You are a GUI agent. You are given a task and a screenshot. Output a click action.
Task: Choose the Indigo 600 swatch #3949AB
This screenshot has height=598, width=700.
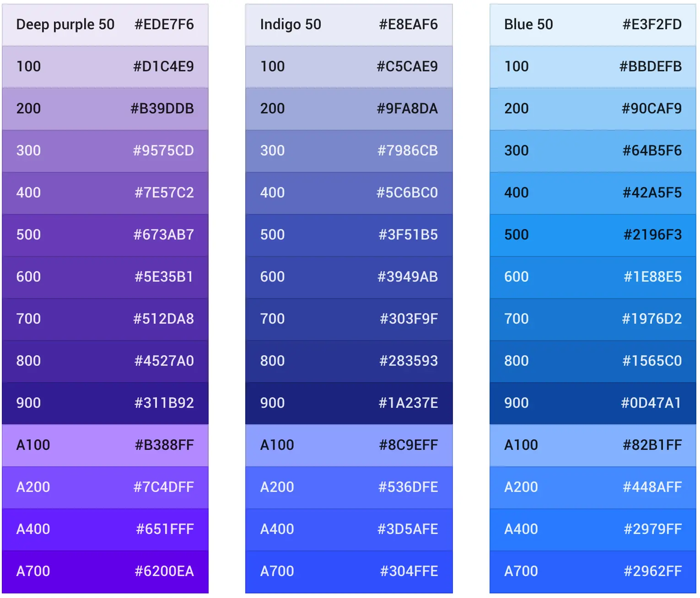(349, 277)
